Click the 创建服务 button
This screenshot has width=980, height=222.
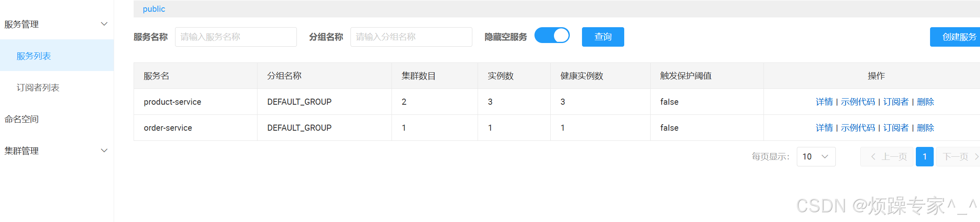pos(955,37)
